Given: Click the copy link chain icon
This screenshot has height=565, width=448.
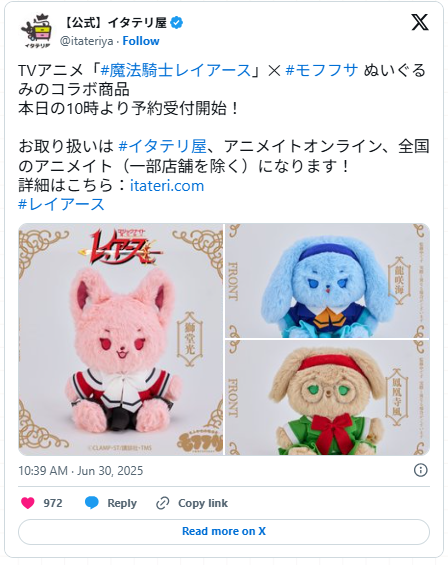Looking at the screenshot, I should click(163, 503).
